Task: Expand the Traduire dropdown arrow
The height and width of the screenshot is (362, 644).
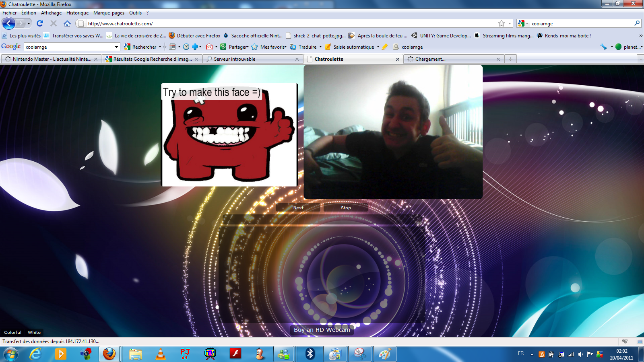Action: coord(320,47)
